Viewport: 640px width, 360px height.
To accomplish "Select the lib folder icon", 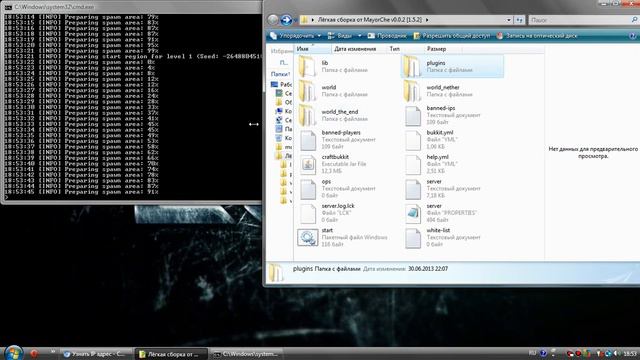I will [x=307, y=67].
